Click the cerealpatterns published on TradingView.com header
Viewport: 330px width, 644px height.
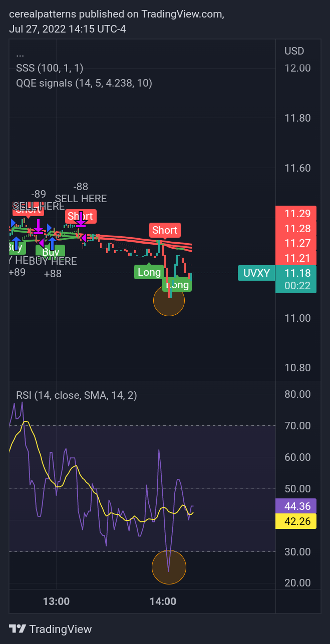tap(117, 15)
